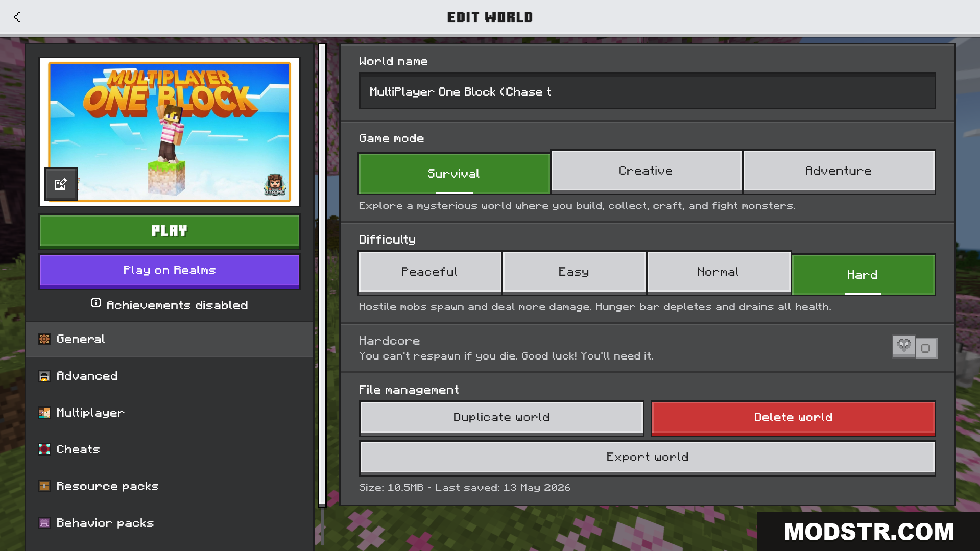Open the Multiplayer settings tab
The width and height of the screenshot is (980, 551).
click(170, 413)
